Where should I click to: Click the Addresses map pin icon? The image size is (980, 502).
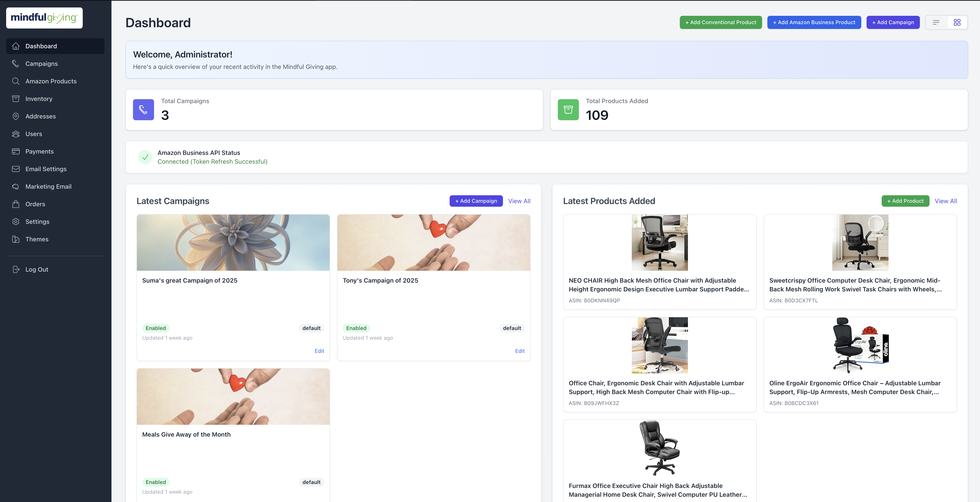[x=16, y=116]
